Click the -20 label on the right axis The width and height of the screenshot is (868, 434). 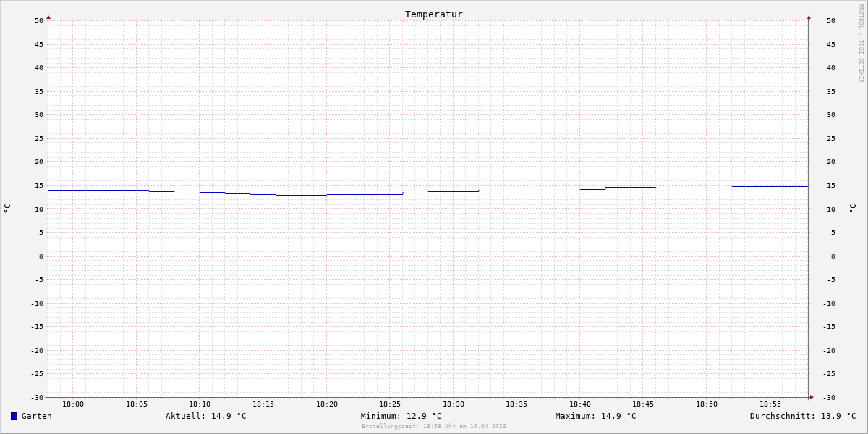tap(829, 350)
